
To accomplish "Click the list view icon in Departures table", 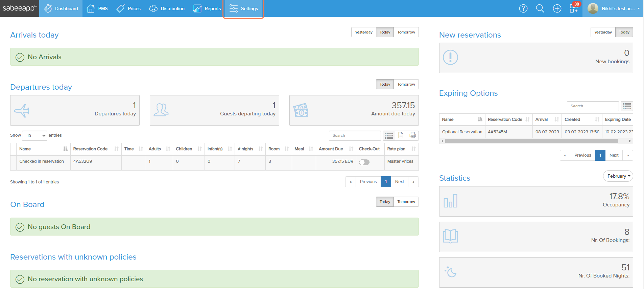I will [389, 135].
